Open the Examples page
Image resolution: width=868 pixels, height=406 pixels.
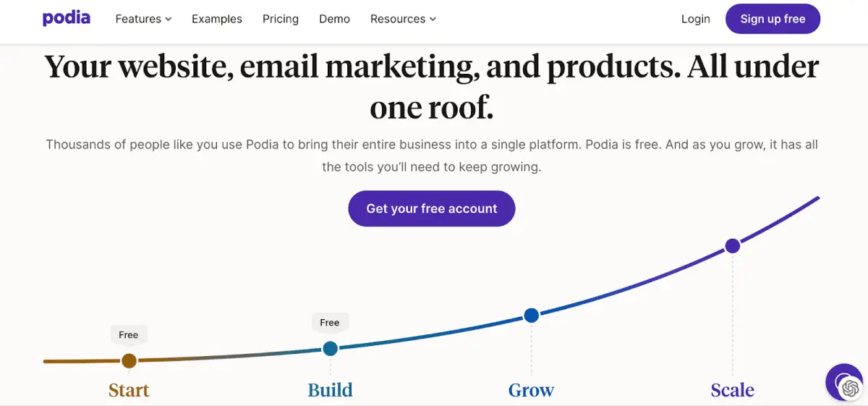[217, 19]
